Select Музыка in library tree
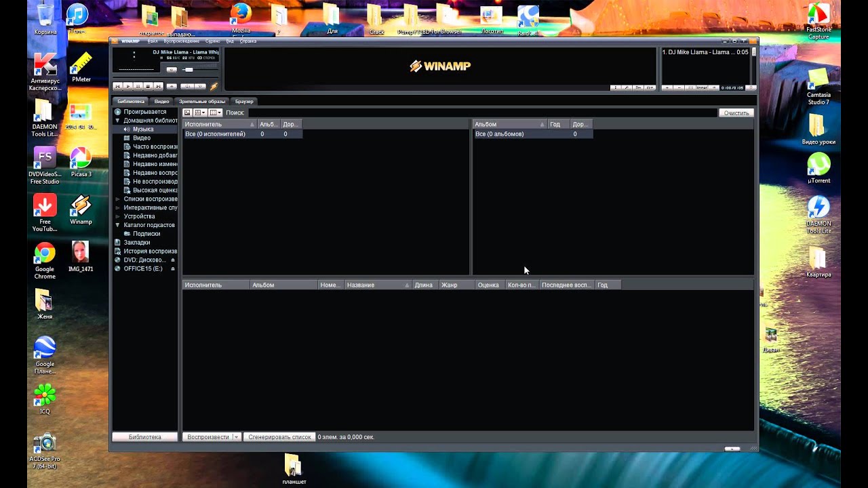The width and height of the screenshot is (868, 488). pyautogui.click(x=143, y=129)
